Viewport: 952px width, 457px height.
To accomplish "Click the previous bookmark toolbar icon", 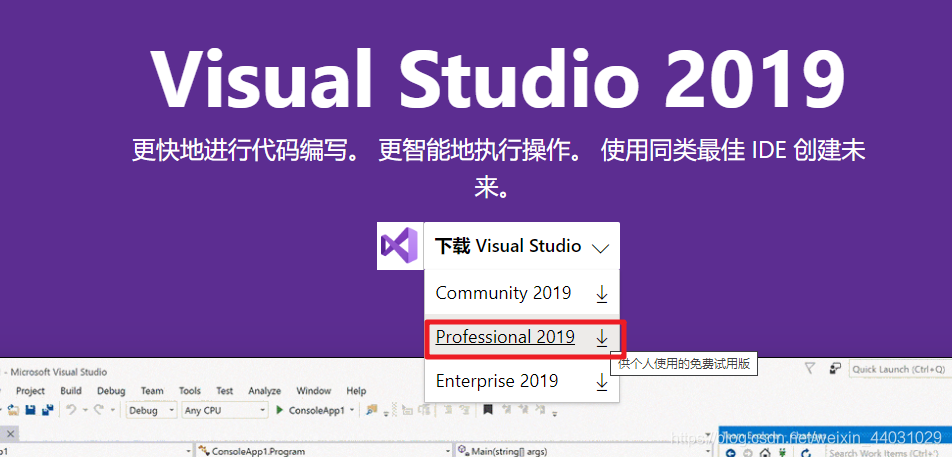I will point(506,410).
